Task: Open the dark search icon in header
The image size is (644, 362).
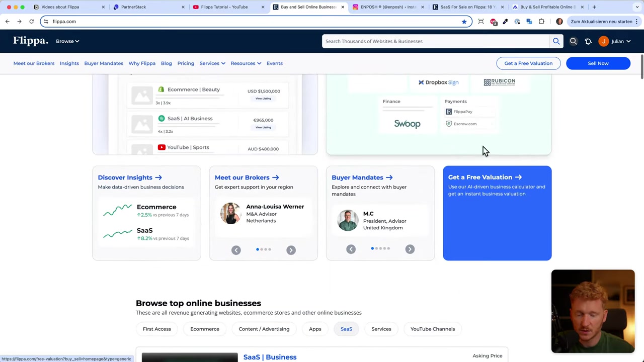Action: [x=573, y=41]
